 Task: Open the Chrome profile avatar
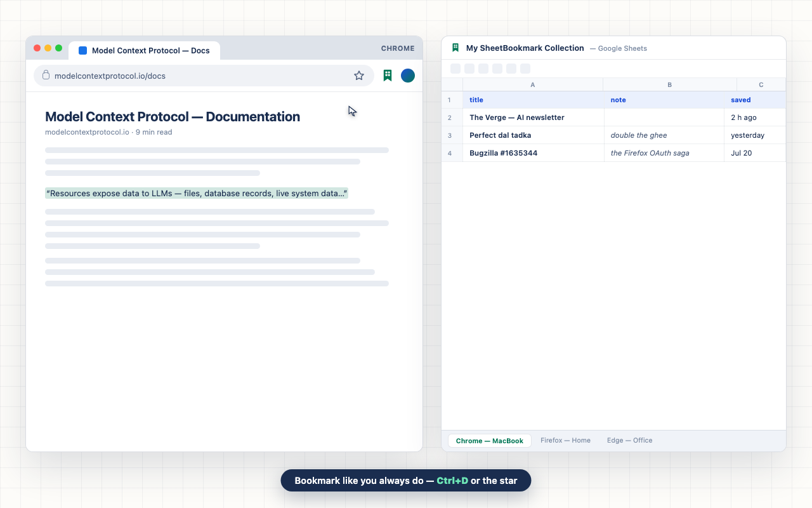(x=408, y=76)
